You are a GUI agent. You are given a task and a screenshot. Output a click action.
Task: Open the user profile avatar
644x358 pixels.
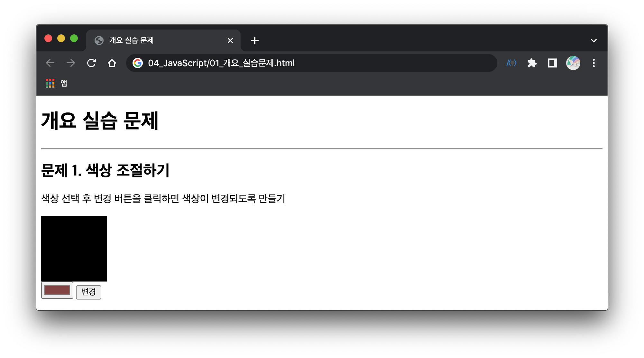coord(573,63)
